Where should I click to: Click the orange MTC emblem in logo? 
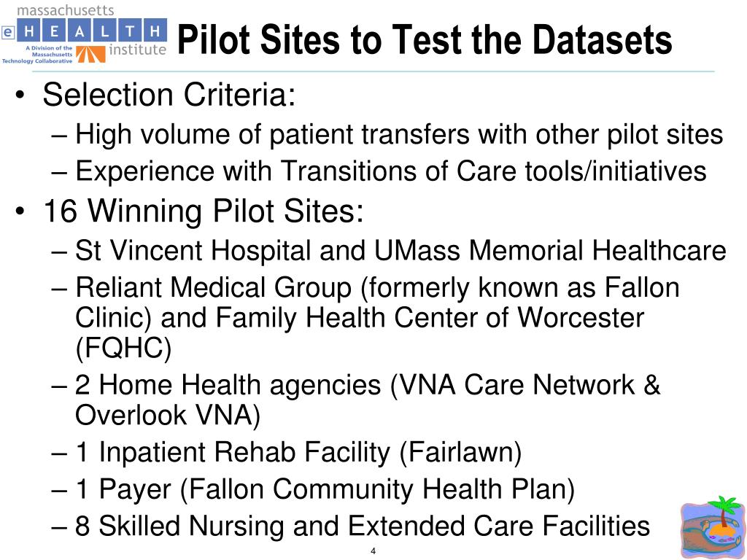coord(90,54)
